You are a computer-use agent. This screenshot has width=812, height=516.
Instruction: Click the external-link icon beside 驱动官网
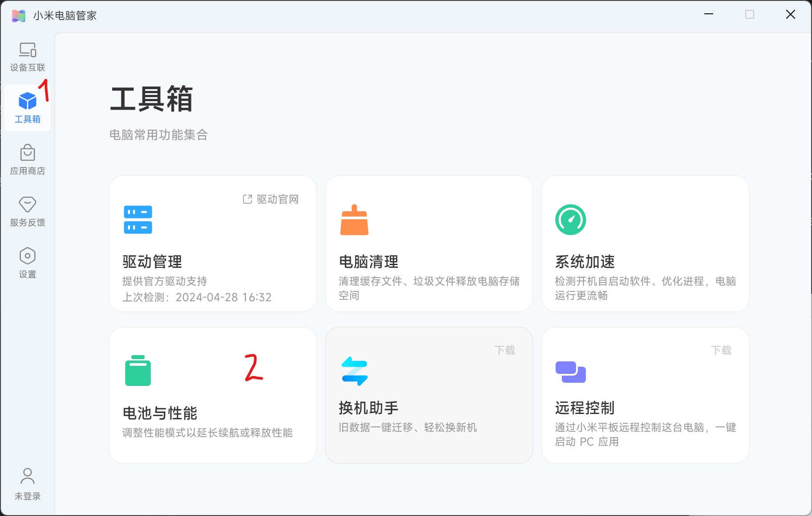[248, 199]
